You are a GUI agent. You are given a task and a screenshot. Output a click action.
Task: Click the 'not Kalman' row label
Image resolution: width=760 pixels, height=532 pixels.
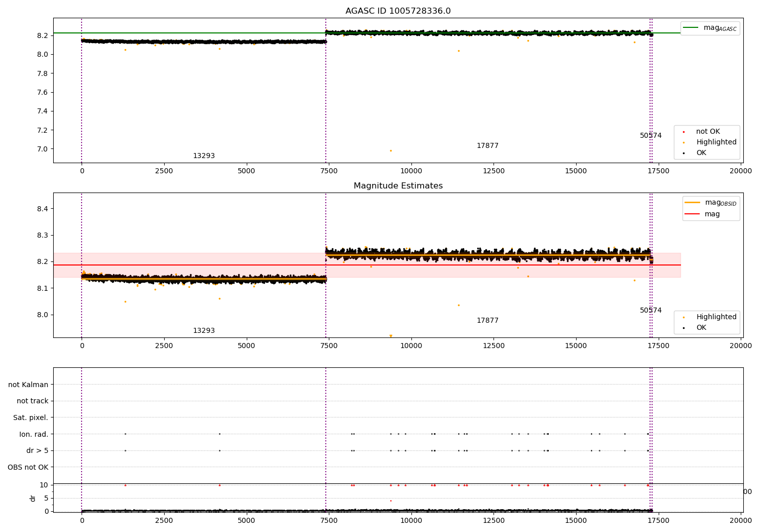pos(28,385)
